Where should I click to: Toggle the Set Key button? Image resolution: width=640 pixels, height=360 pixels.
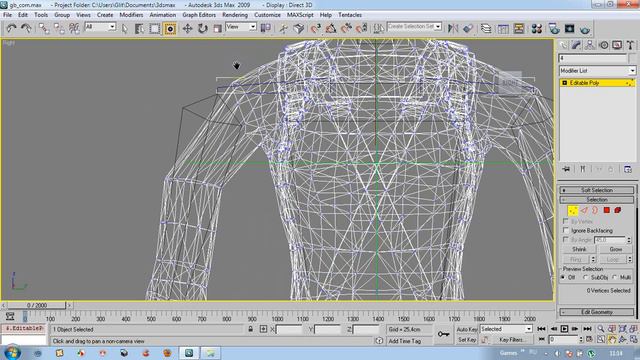pos(467,340)
